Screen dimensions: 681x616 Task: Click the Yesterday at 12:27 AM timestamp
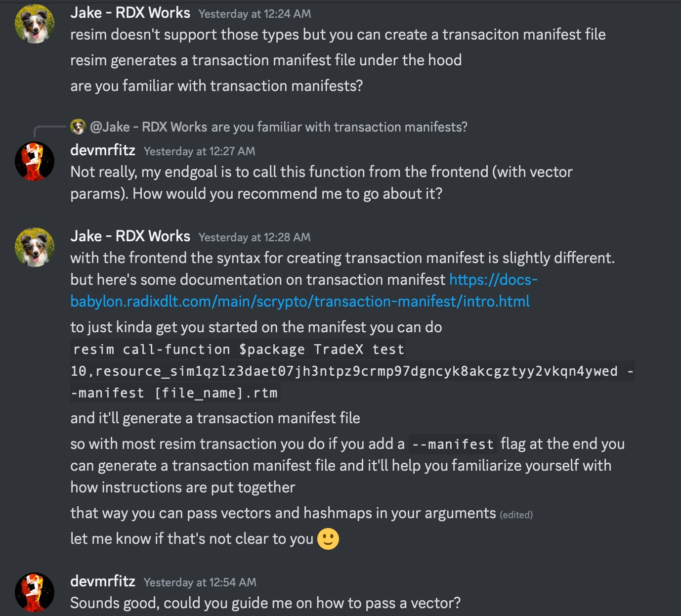200,151
